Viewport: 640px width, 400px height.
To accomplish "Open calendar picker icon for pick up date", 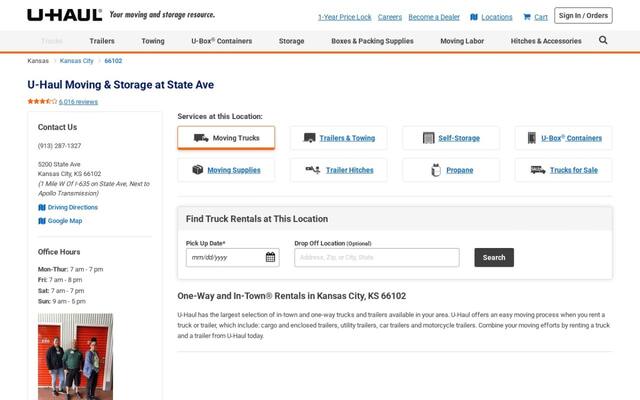I will click(270, 257).
